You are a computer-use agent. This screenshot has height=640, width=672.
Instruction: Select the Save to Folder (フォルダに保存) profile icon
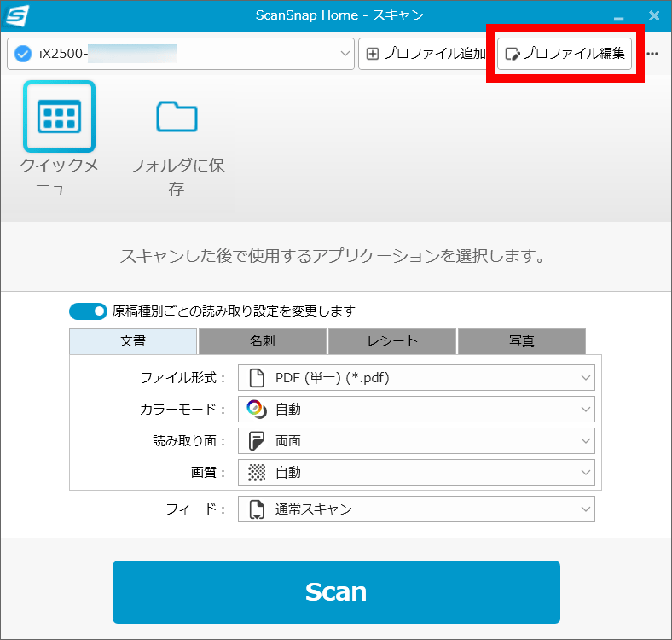coord(177,117)
